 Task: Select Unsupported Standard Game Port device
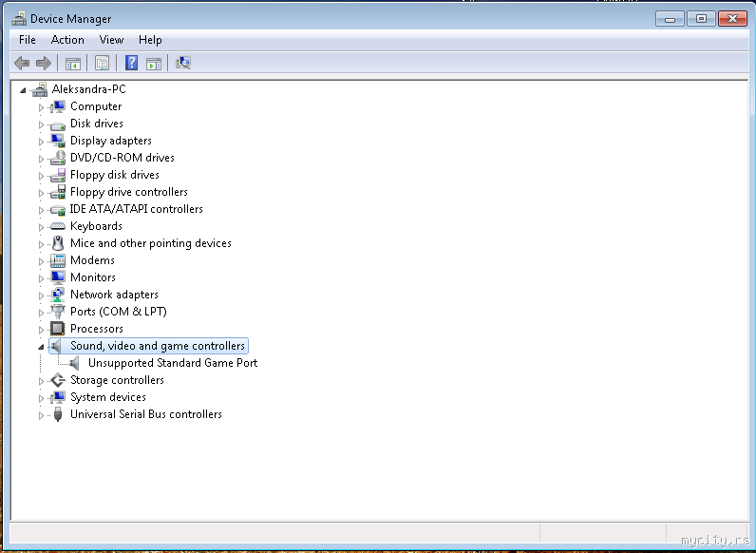point(173,363)
